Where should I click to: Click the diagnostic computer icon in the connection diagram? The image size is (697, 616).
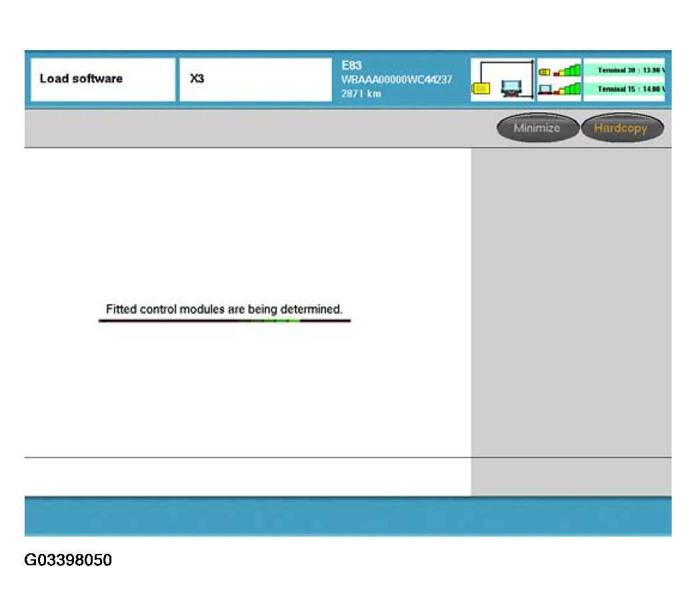click(x=512, y=88)
